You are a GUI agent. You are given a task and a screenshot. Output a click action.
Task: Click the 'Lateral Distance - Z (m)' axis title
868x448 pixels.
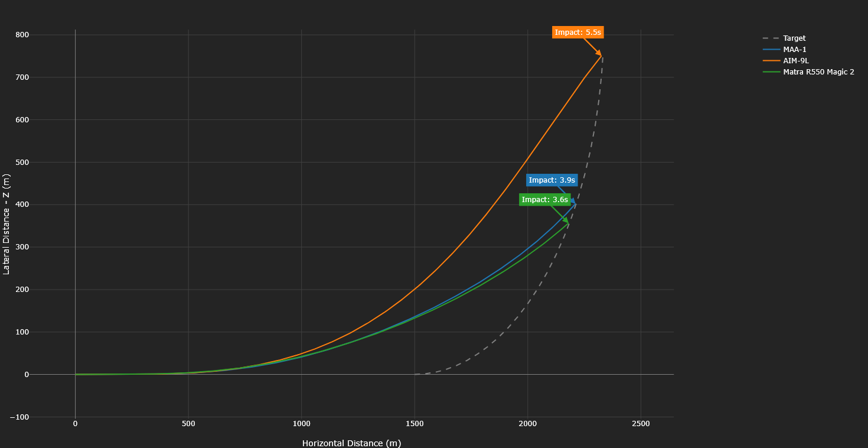6,224
